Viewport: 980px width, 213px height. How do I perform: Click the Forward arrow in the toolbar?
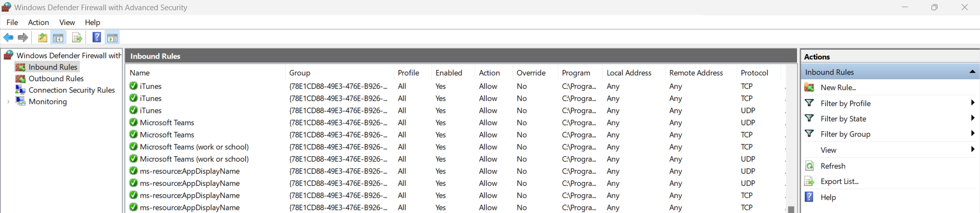23,37
